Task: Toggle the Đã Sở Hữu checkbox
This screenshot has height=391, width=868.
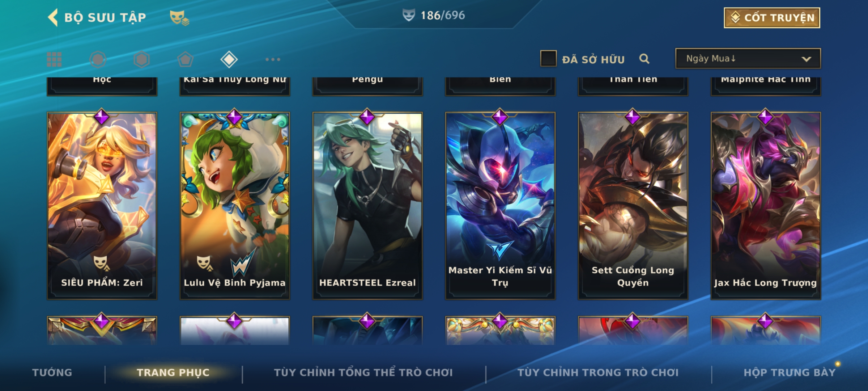Action: [x=548, y=59]
